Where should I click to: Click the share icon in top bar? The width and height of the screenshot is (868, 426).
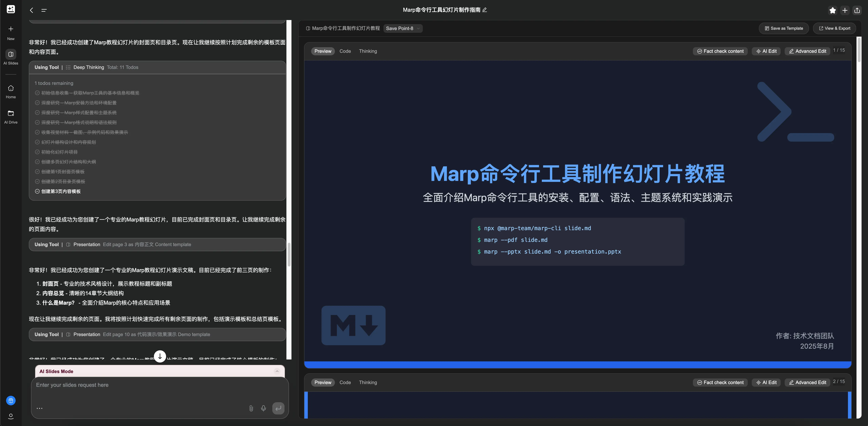tap(857, 11)
